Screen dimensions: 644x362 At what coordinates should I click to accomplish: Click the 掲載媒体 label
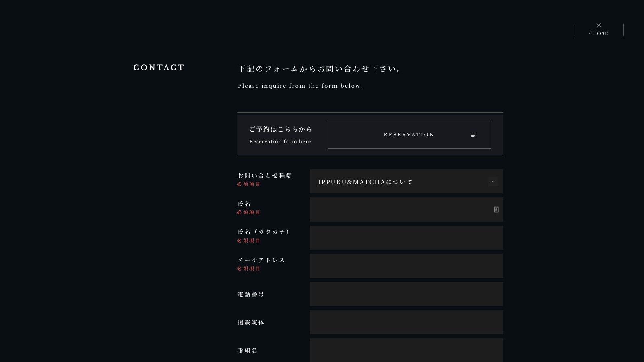pos(251,323)
